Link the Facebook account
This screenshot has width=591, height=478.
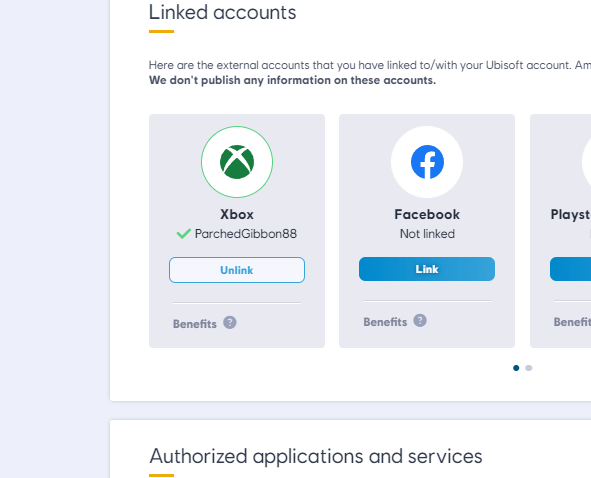(427, 269)
